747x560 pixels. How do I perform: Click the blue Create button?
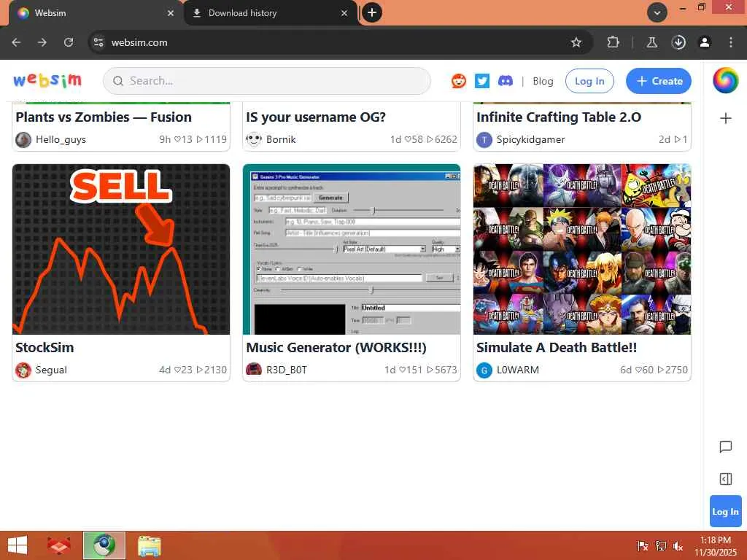(x=659, y=81)
